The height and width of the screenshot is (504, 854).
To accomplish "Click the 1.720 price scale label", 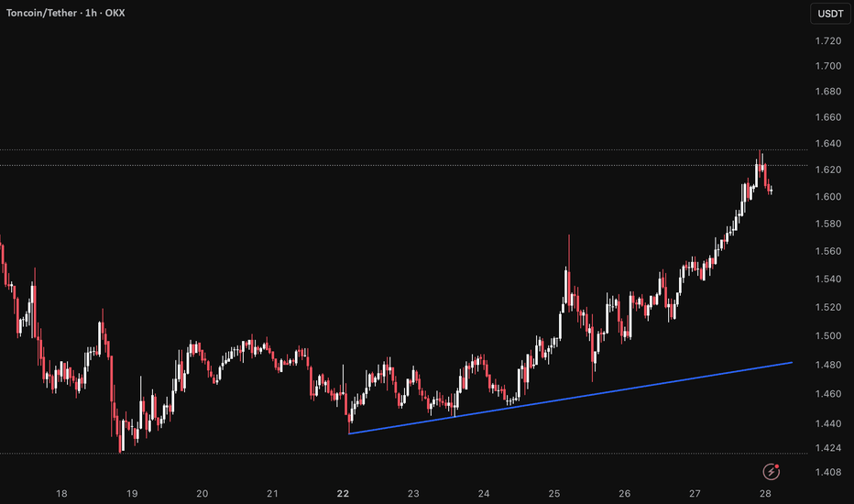I will [x=827, y=41].
